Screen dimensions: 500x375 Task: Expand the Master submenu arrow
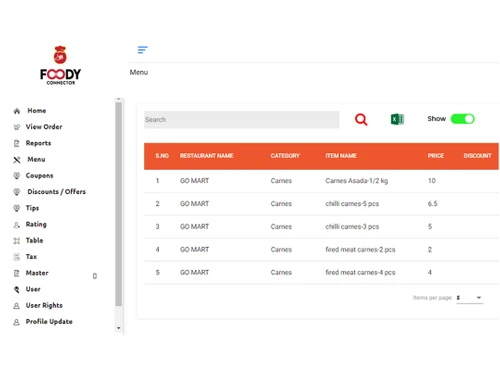pyautogui.click(x=95, y=276)
